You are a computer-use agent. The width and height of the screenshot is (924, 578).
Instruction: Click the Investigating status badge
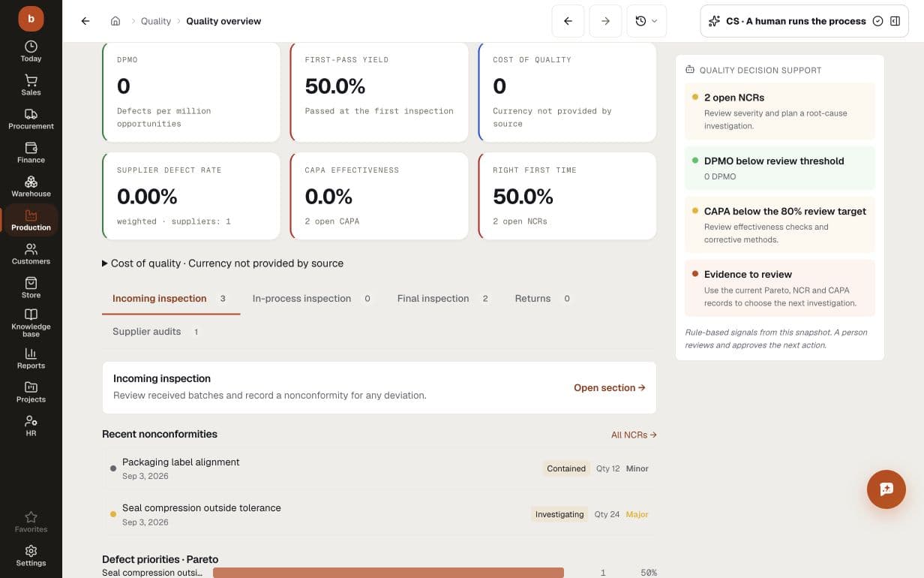click(559, 514)
